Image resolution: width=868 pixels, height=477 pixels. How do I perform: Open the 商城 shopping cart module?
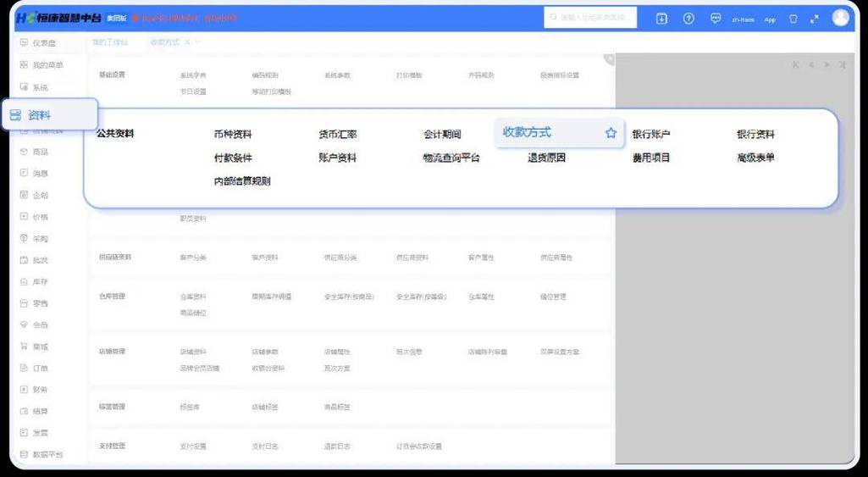point(34,347)
